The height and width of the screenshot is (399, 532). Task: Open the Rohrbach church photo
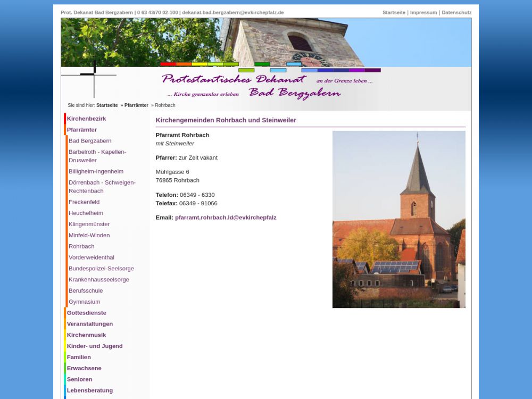pyautogui.click(x=398, y=219)
